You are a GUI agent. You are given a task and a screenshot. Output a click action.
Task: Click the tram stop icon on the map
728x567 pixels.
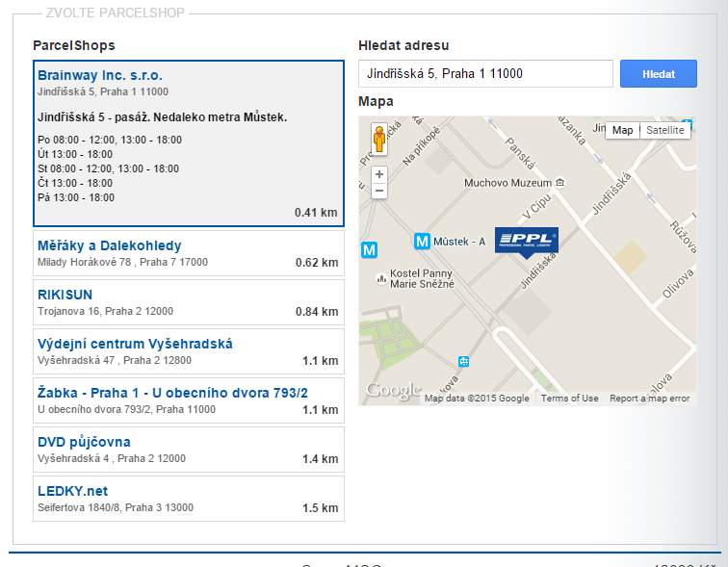pos(463,361)
